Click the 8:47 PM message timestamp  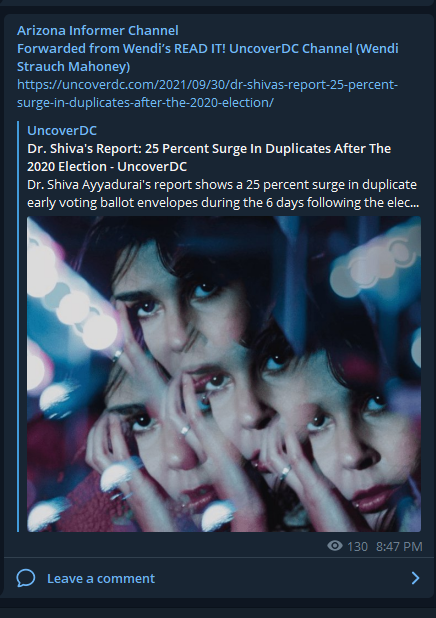pyautogui.click(x=399, y=546)
